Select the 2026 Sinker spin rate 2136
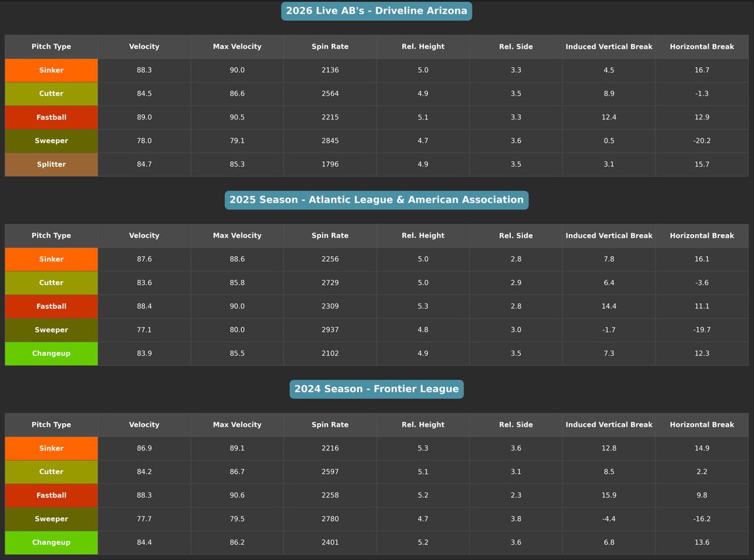The height and width of the screenshot is (560, 754). pos(330,70)
